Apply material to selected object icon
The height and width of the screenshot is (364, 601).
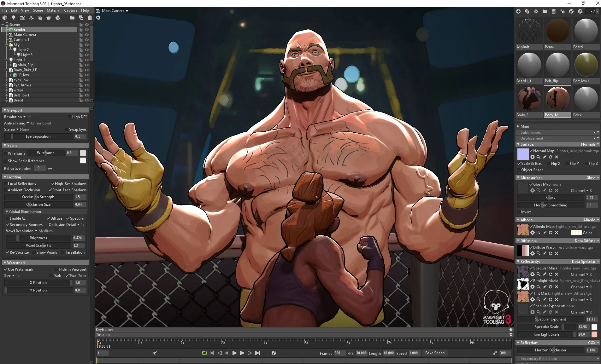pyautogui.click(x=563, y=11)
